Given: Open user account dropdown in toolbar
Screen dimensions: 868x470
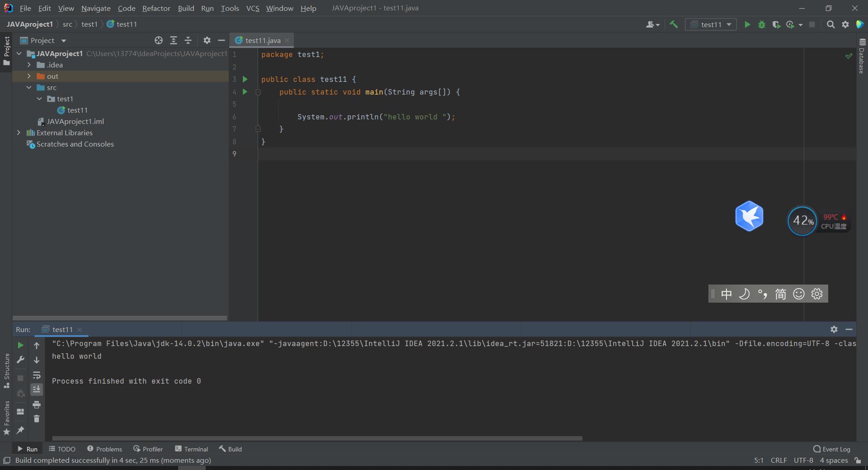Looking at the screenshot, I should click(653, 24).
